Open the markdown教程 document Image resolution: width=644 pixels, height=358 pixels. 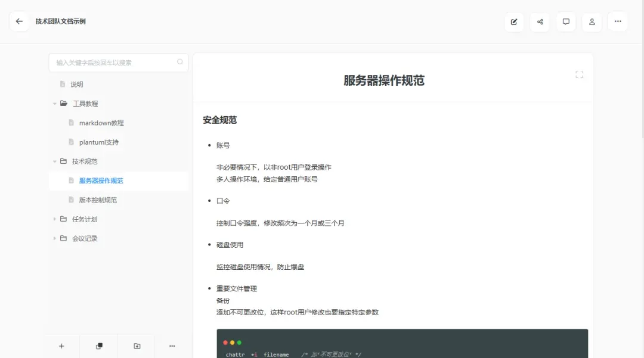click(x=101, y=123)
